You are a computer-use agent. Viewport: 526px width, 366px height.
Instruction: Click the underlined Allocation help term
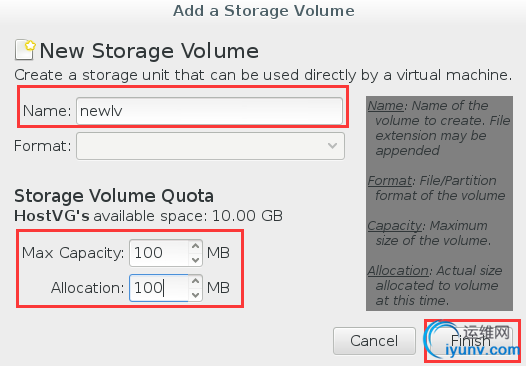click(x=398, y=270)
